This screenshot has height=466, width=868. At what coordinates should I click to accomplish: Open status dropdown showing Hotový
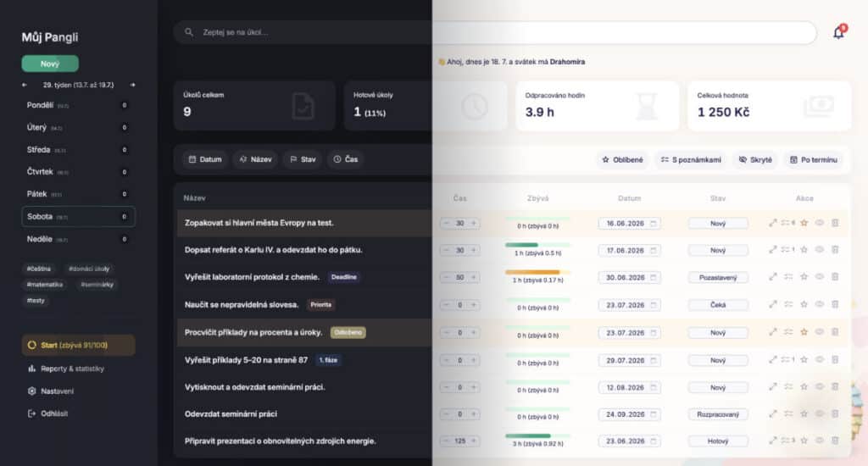[718, 441]
